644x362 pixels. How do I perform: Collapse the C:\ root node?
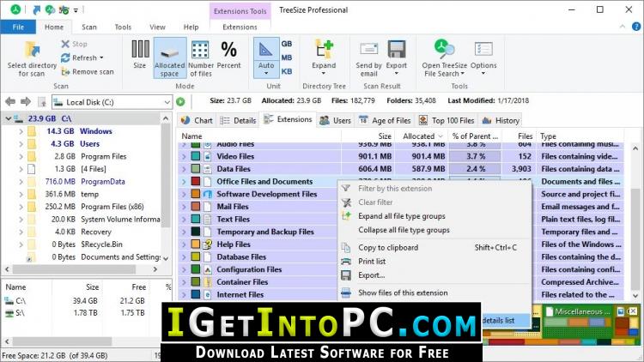click(x=8, y=118)
